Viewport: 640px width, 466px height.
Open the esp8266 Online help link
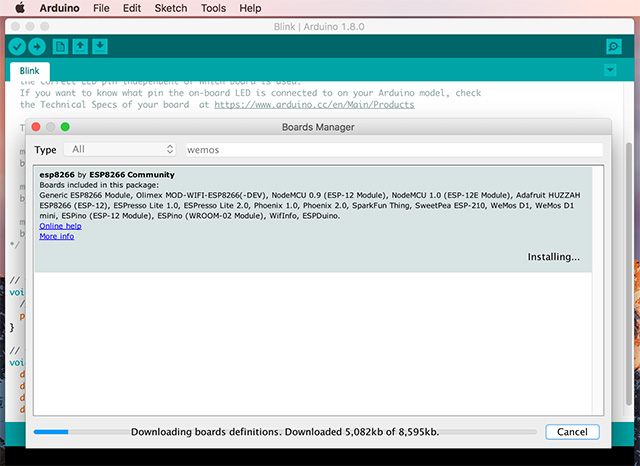60,226
